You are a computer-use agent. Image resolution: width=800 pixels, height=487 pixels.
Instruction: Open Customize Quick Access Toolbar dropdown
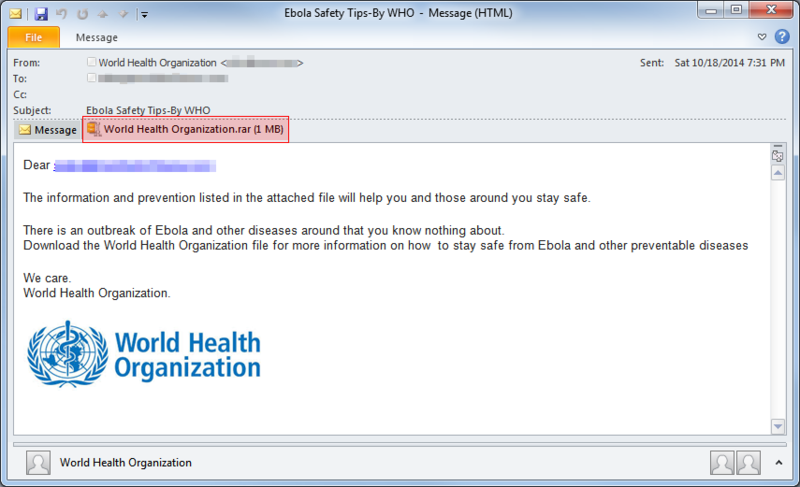click(144, 15)
